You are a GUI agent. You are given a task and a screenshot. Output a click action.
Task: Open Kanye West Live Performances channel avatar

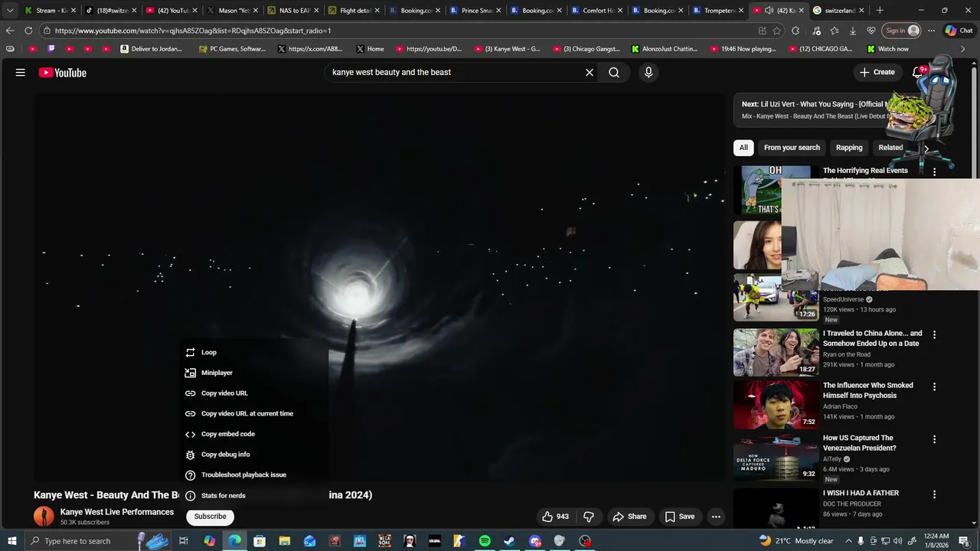coord(44,517)
